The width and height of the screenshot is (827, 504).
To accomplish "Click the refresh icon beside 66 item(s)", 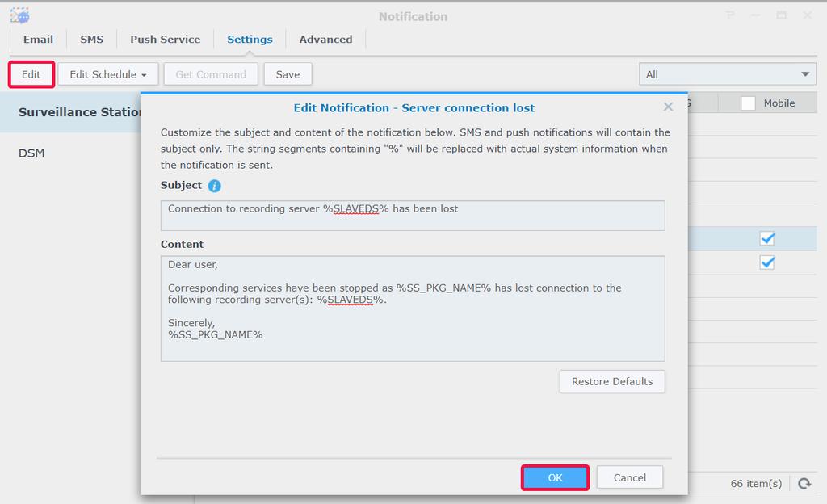I will 804,484.
